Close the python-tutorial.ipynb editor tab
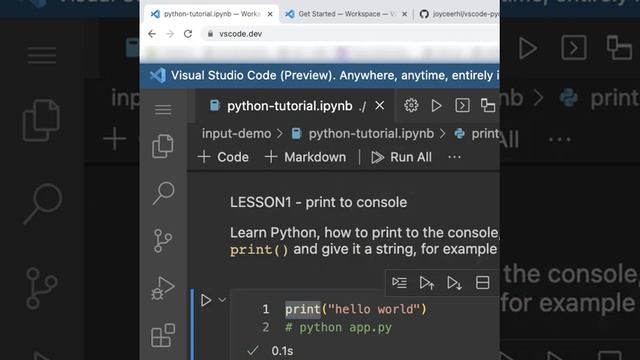The image size is (640, 360). coord(380,106)
